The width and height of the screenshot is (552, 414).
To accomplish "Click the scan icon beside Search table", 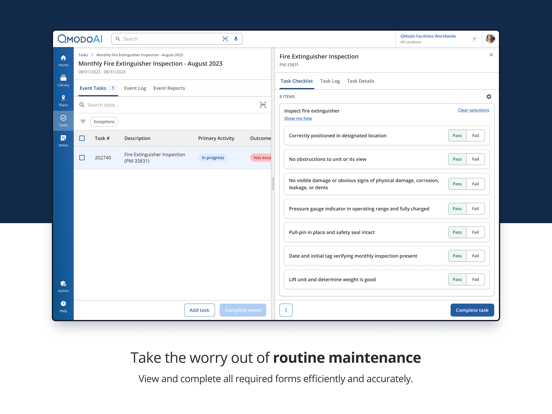I will coord(263,105).
